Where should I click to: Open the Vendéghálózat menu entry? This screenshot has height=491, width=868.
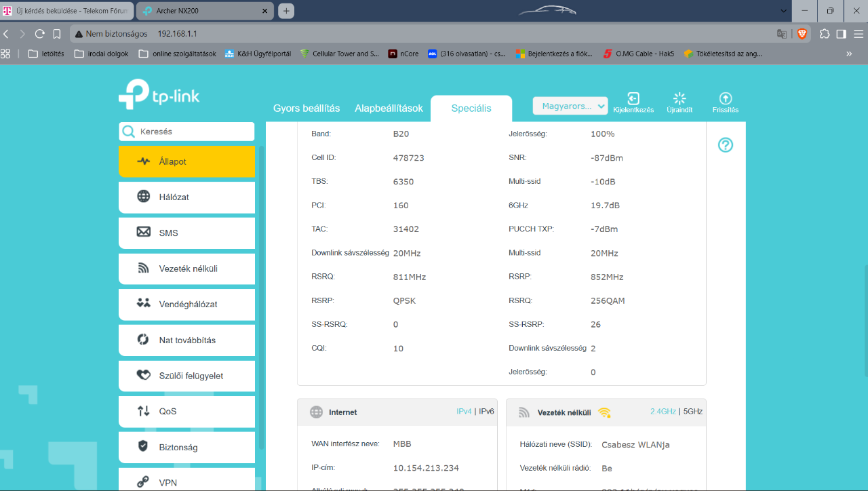[186, 304]
